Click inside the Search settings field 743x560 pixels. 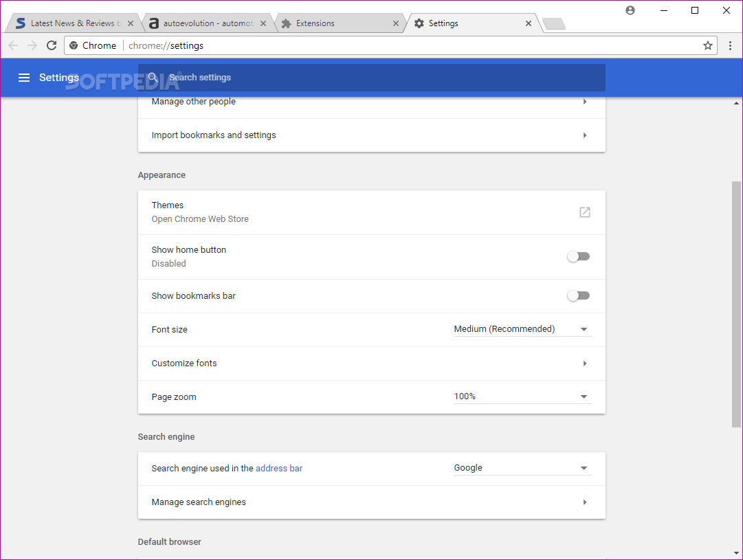(275, 78)
